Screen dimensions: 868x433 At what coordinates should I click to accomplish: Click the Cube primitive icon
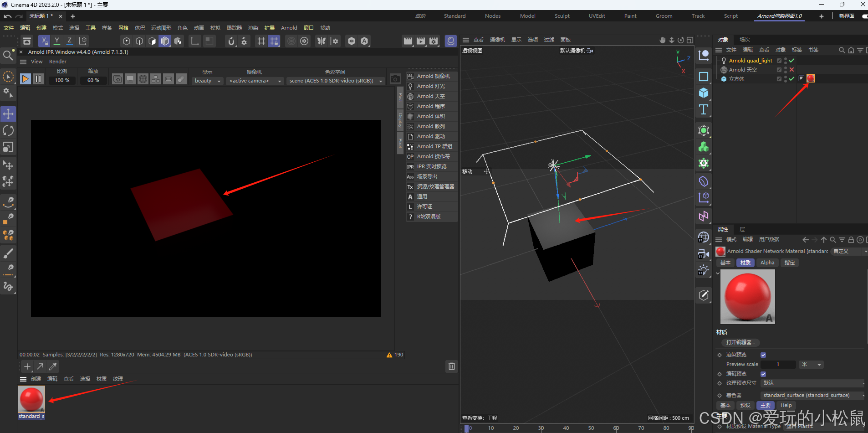point(704,93)
